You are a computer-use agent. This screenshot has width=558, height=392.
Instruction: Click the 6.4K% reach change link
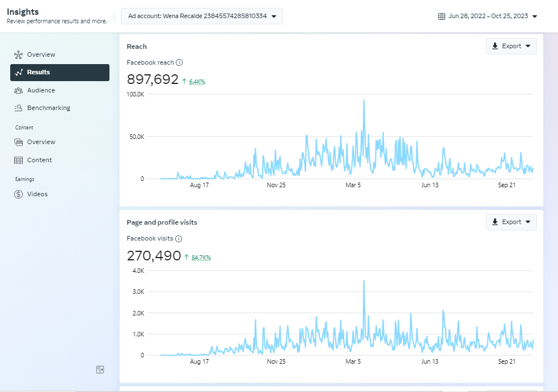click(x=197, y=82)
